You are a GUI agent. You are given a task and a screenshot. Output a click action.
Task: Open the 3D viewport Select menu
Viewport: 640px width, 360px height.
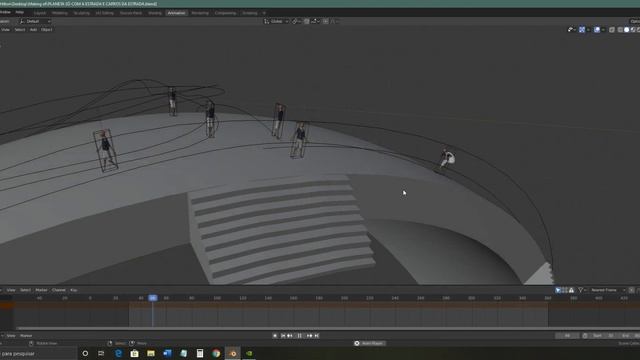tap(20, 30)
